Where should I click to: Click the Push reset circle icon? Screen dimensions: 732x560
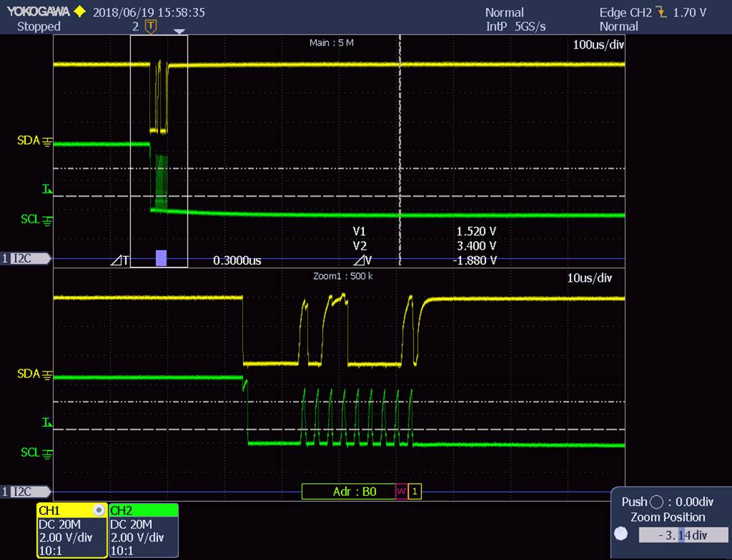pos(656,502)
